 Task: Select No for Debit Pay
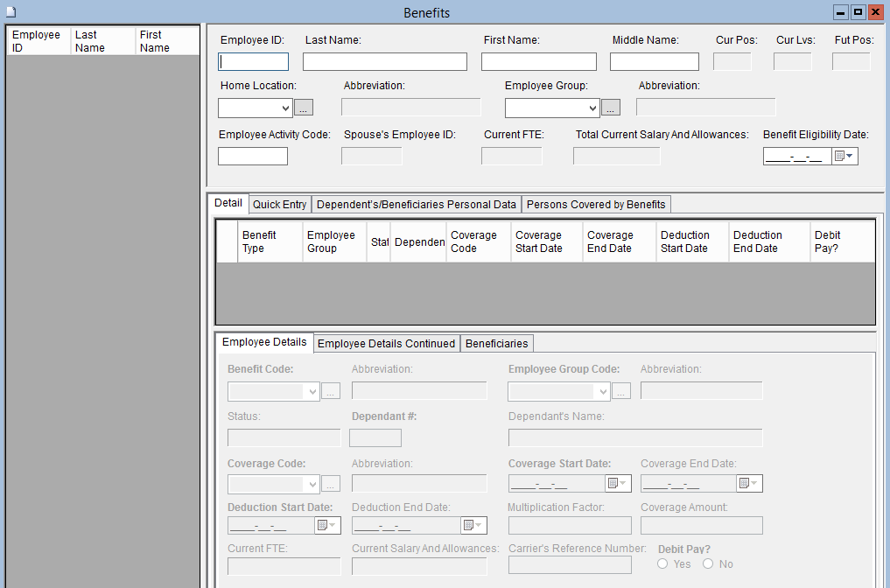coord(708,564)
